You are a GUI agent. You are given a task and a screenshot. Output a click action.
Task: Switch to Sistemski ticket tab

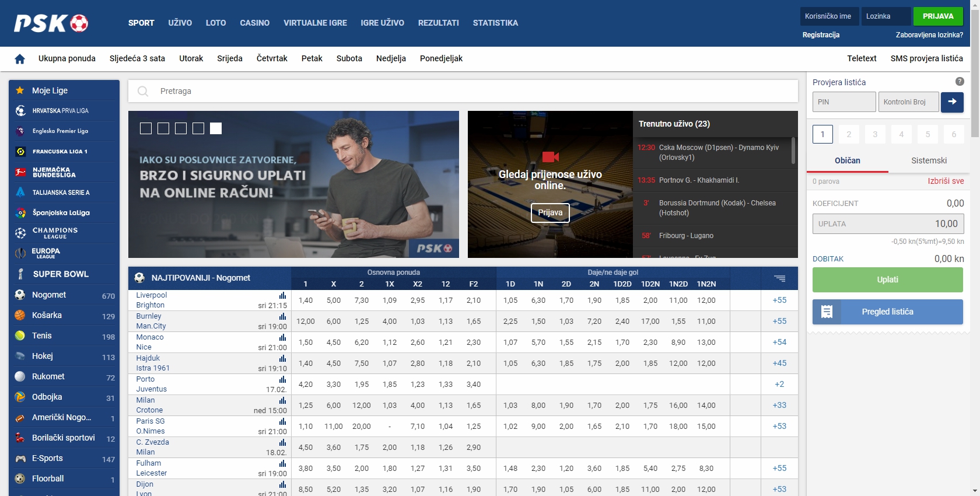(x=929, y=160)
